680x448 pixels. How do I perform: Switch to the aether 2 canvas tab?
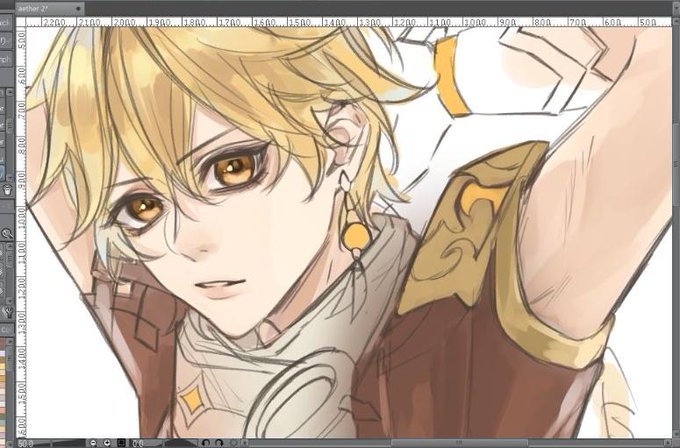pos(49,8)
